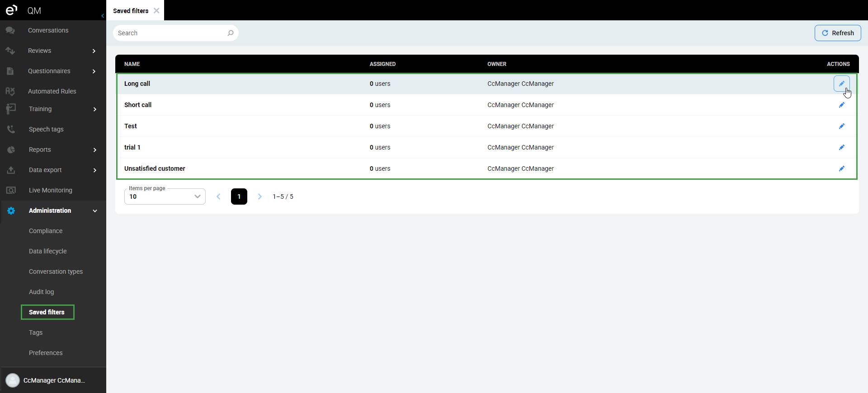Click the search magnifier icon
The height and width of the screenshot is (393, 868).
point(231,33)
